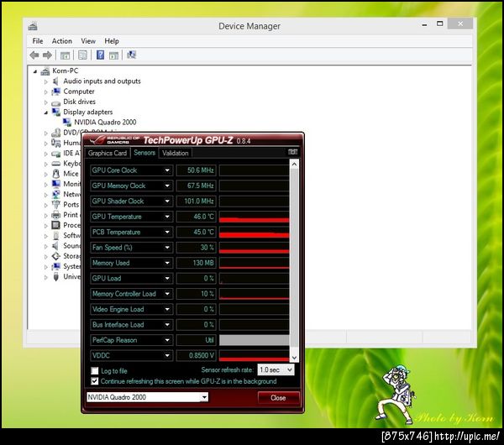The height and width of the screenshot is (445, 504).
Task: Open the PerfCap Reason sensor dropdown
Action: coord(167,340)
